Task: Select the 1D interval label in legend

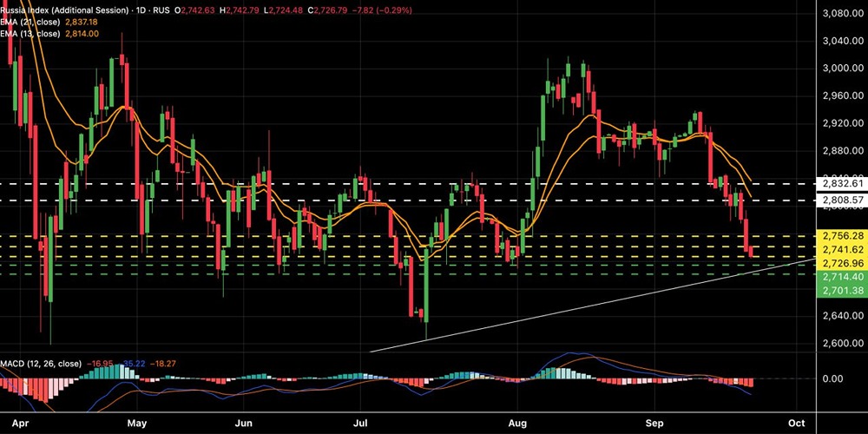Action: tap(141, 10)
